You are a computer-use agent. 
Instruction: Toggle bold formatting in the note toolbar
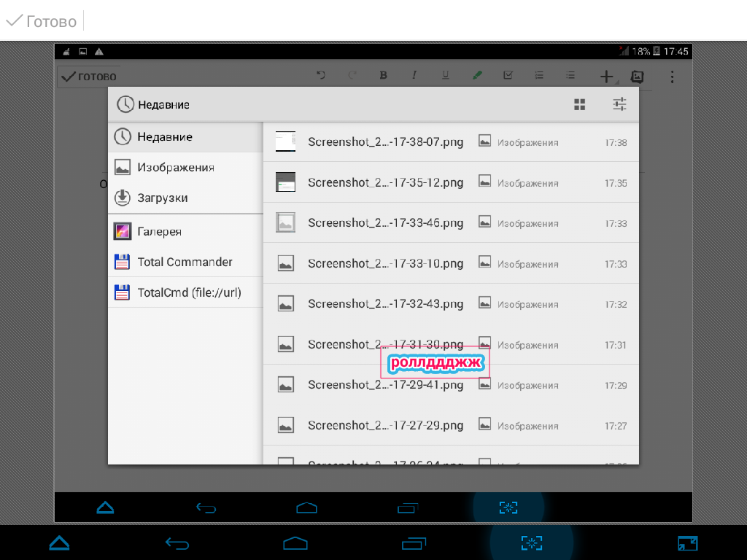point(384,75)
